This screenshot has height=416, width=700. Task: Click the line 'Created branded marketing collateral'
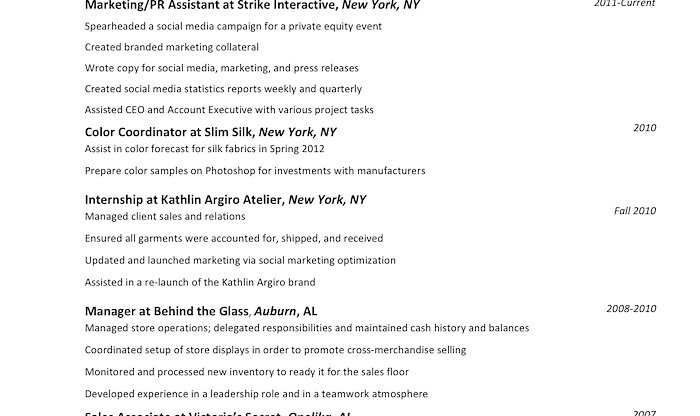[171, 47]
